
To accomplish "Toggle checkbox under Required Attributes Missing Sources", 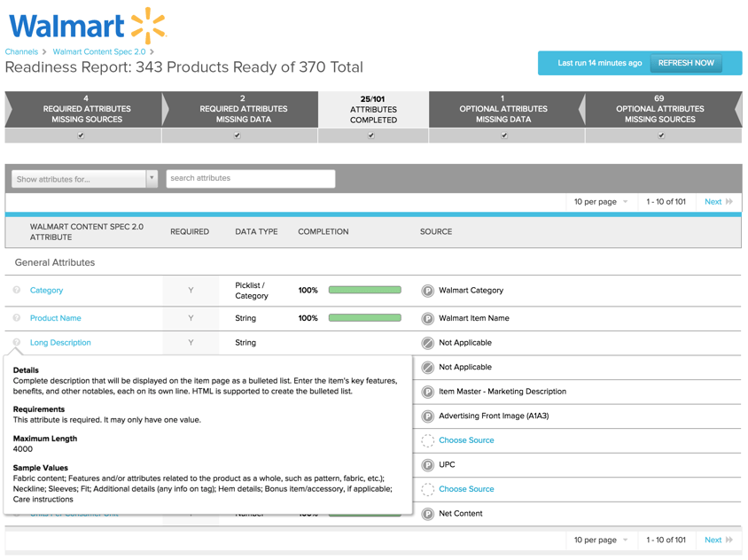I will point(82,136).
